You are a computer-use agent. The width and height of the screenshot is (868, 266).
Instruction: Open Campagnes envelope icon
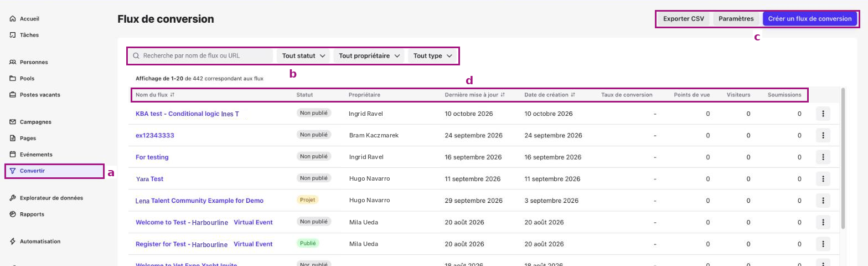[x=13, y=122]
